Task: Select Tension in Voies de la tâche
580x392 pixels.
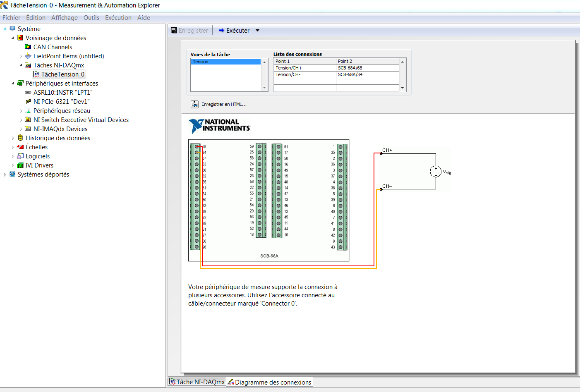Action: [226, 62]
